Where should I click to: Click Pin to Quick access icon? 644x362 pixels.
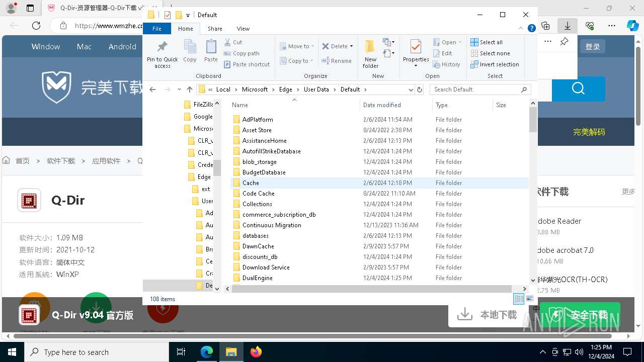coord(162,47)
